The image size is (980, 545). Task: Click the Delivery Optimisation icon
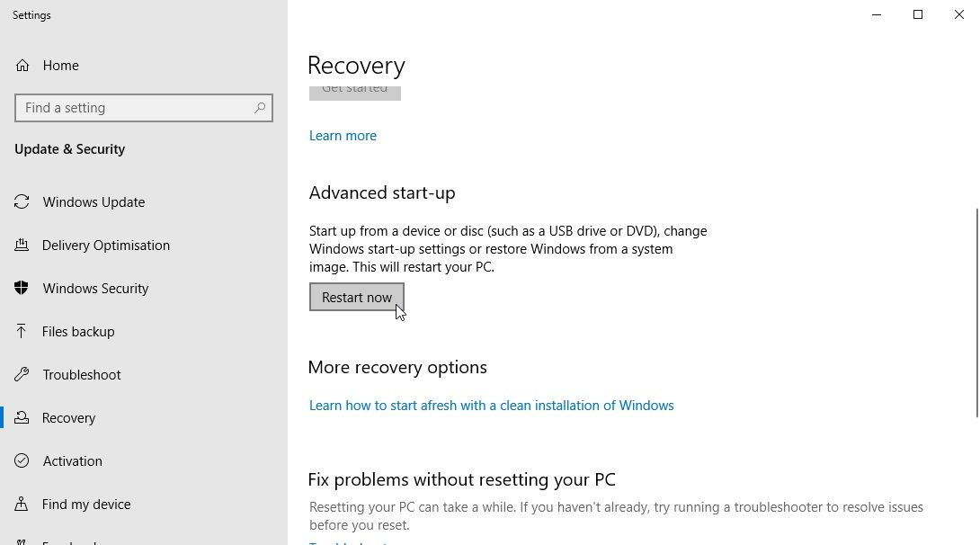(x=22, y=245)
